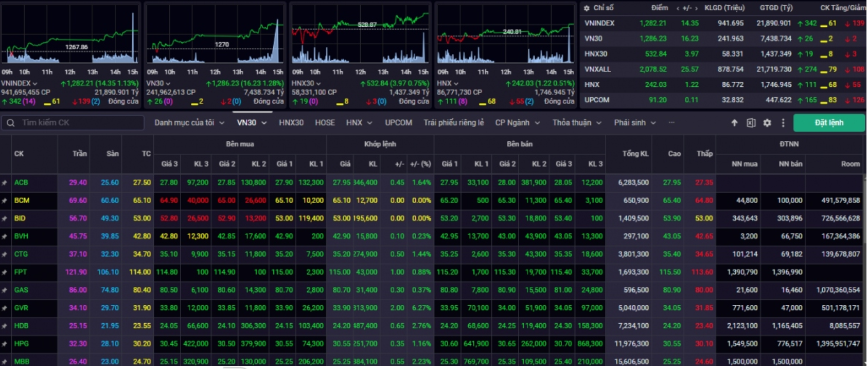Sort by Tổng KL column header
868x369 pixels.
click(635, 154)
